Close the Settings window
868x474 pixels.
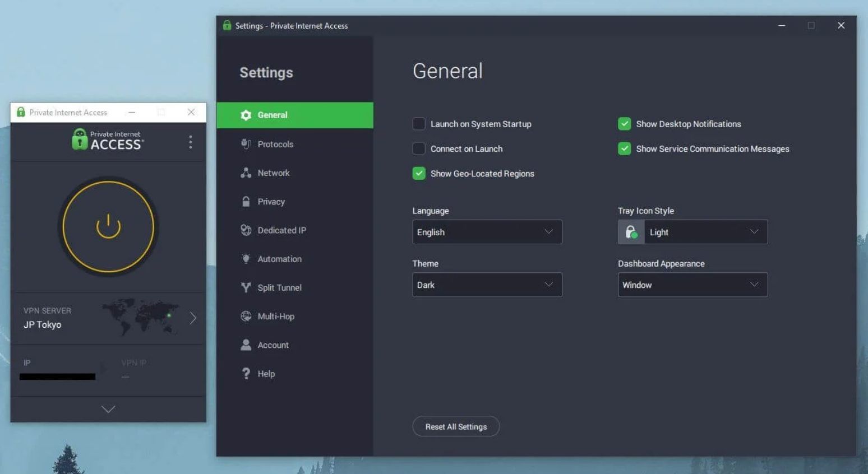coord(841,25)
